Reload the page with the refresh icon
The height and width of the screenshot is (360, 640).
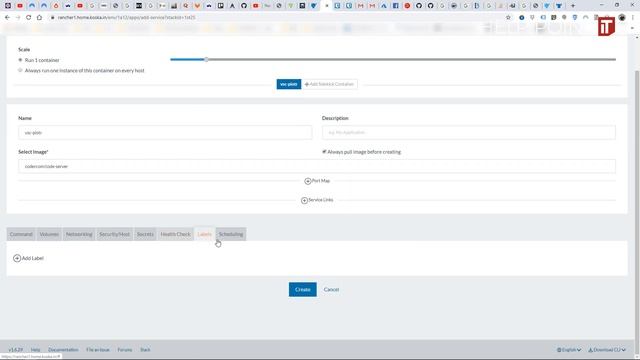pos(29,18)
